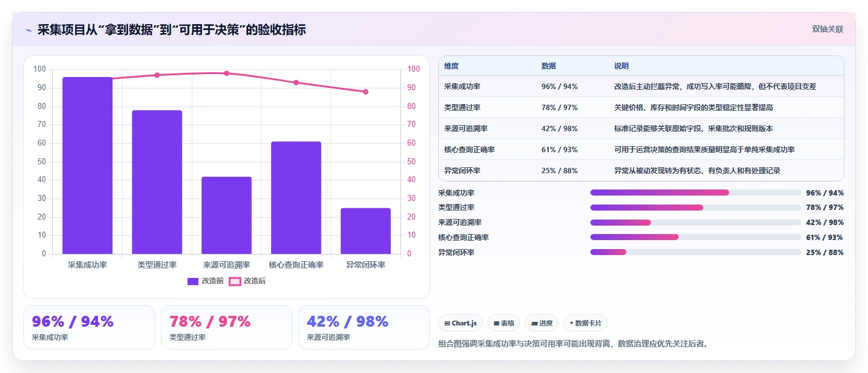Click the 61% / 93% progress value label
Screen dimensions: 868x373
[825, 237]
